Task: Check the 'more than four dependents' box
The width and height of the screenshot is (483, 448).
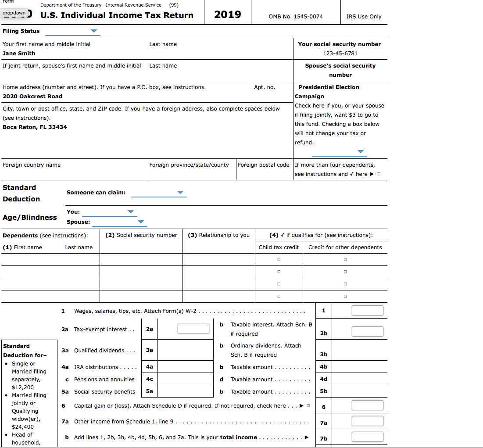Action: click(378, 174)
